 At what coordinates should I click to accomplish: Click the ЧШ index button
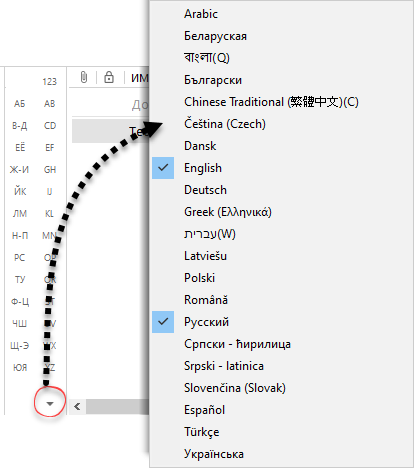[20, 324]
